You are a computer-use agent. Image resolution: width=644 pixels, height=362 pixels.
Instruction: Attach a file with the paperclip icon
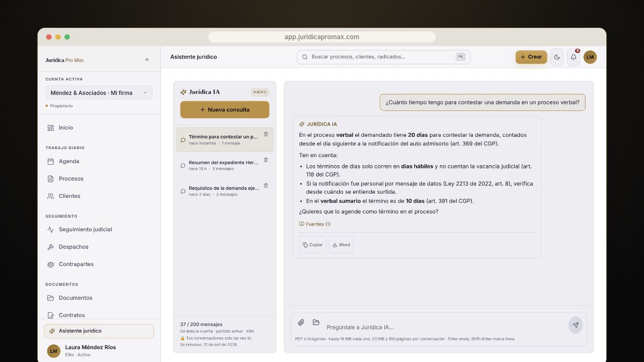click(x=301, y=322)
